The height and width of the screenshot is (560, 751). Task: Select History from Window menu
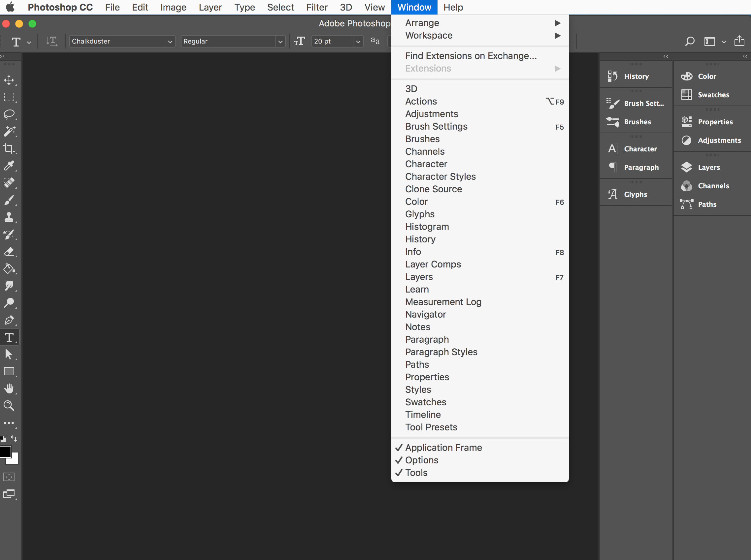point(420,239)
